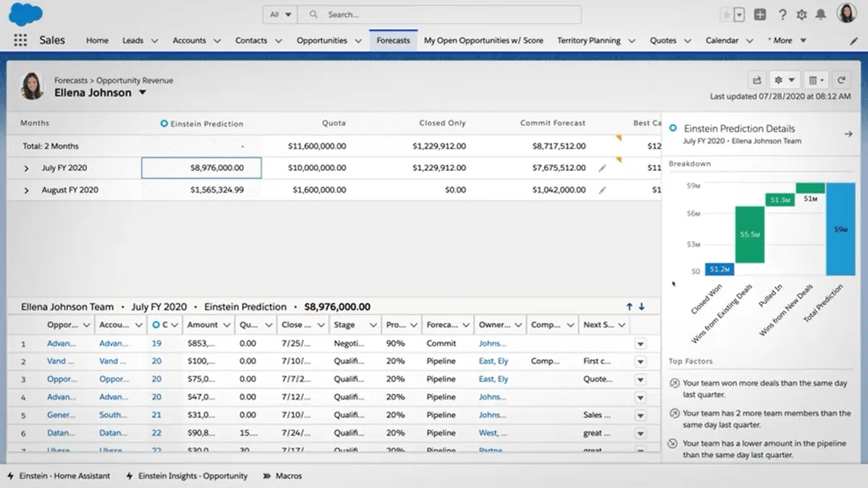Screen dimensions: 868x488
Task: Open the More navigation menu
Action: [788, 41]
